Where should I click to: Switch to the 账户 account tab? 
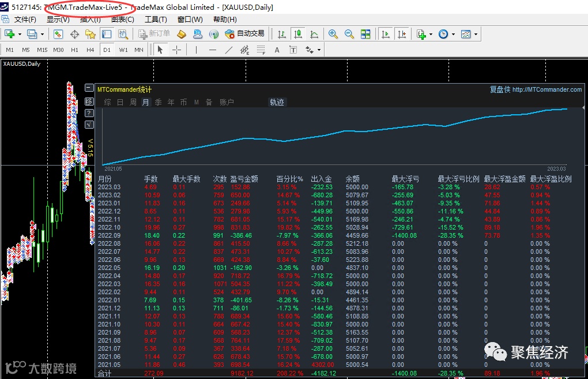point(227,102)
